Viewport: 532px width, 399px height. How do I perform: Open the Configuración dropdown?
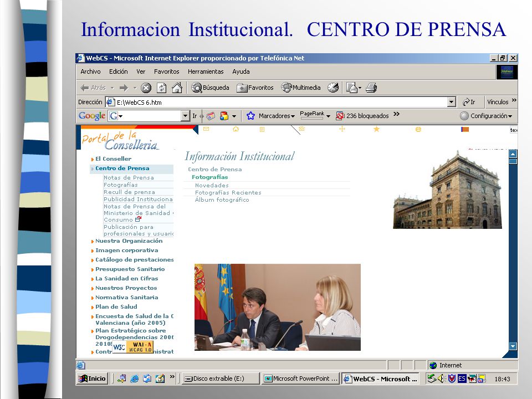(486, 116)
